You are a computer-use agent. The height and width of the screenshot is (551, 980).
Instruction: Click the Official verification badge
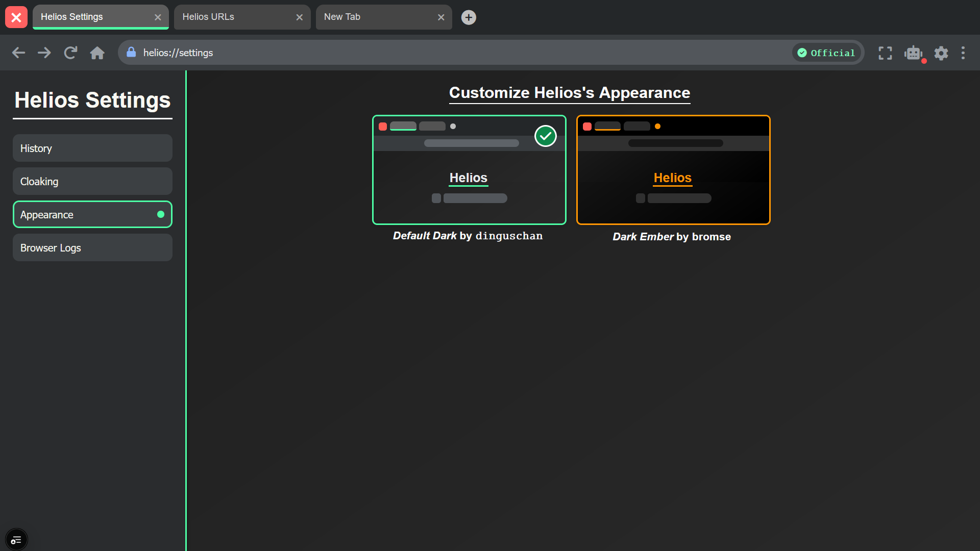[827, 53]
